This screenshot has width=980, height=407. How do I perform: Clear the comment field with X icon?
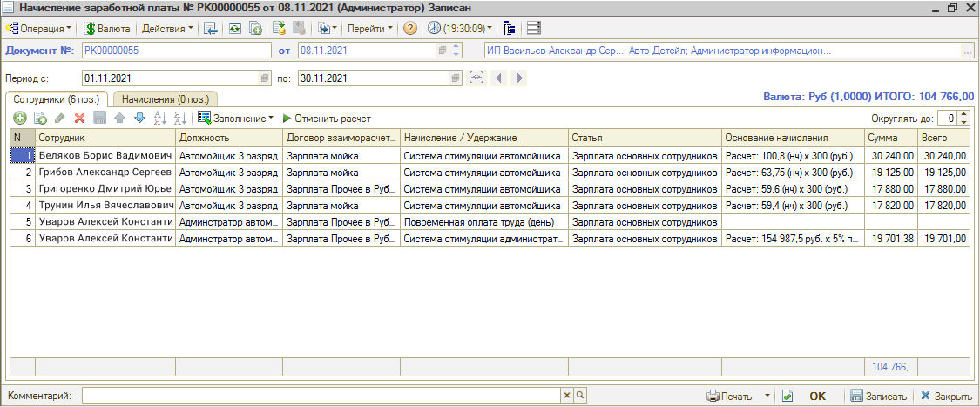(x=566, y=397)
